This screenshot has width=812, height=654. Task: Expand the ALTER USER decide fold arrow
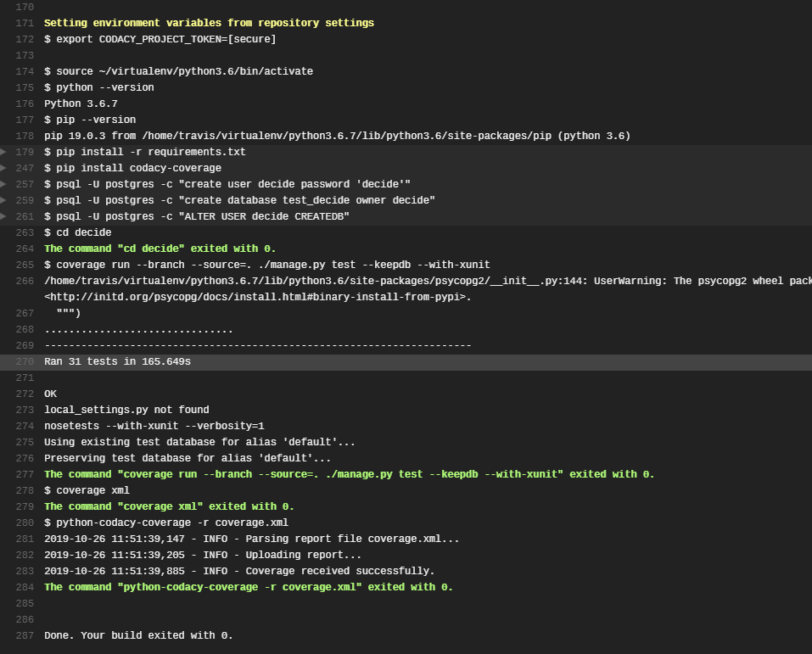(x=3, y=216)
